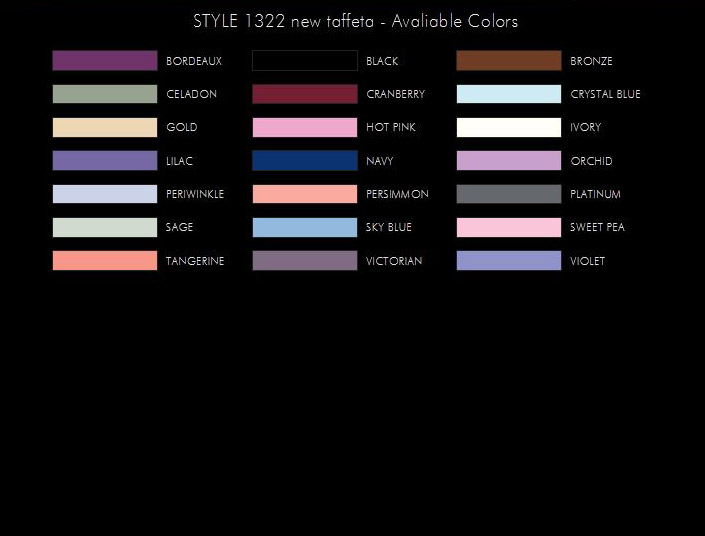Click the CRYSTAL BLUE text label
705x536 pixels.
[605, 94]
